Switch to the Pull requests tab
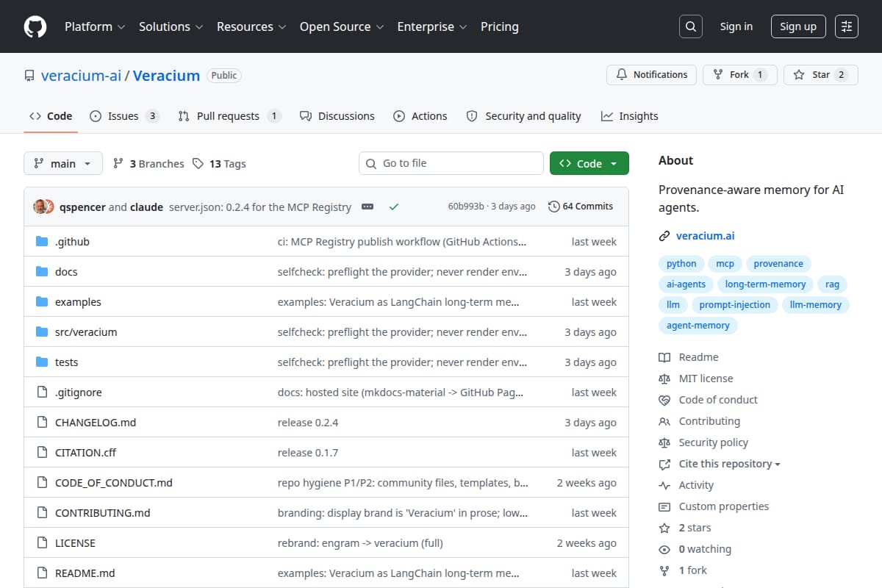This screenshot has height=588, width=882. point(229,116)
